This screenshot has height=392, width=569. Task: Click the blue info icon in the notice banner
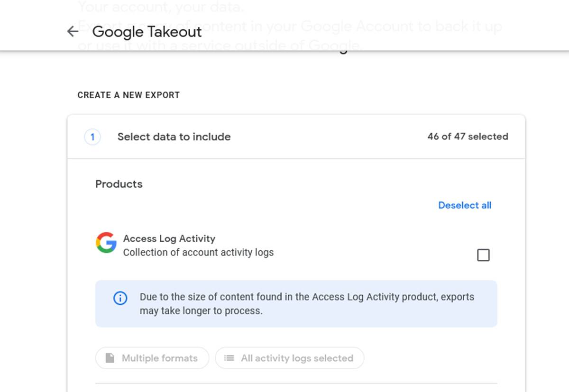tap(120, 298)
